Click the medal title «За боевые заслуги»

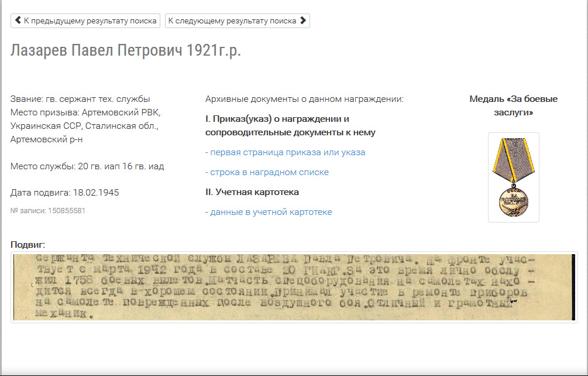tap(513, 105)
